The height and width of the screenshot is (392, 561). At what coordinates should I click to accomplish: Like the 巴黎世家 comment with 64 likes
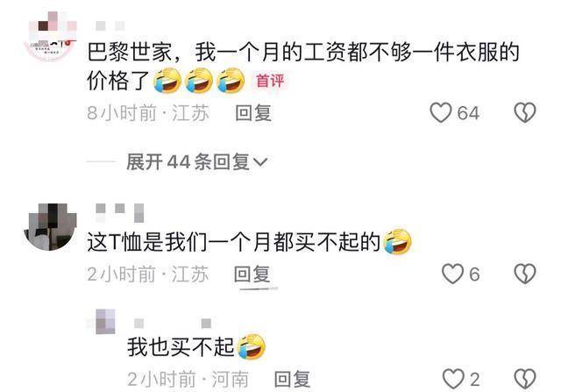(x=440, y=112)
